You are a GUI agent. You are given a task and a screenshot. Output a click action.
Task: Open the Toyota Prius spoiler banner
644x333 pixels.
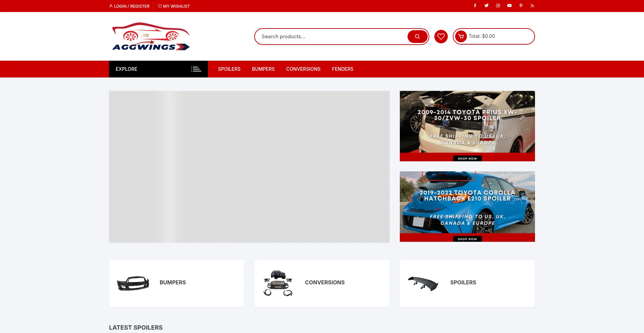pyautogui.click(x=467, y=126)
